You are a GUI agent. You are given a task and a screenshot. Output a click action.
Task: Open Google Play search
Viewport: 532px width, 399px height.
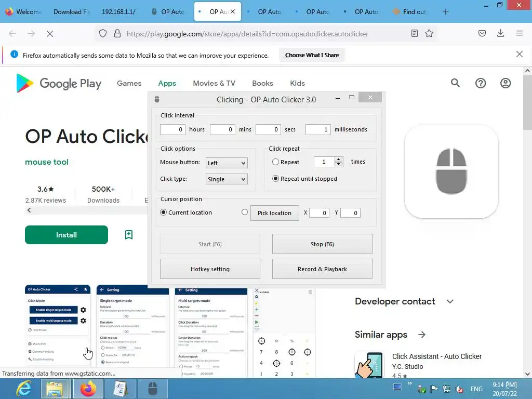pos(455,83)
